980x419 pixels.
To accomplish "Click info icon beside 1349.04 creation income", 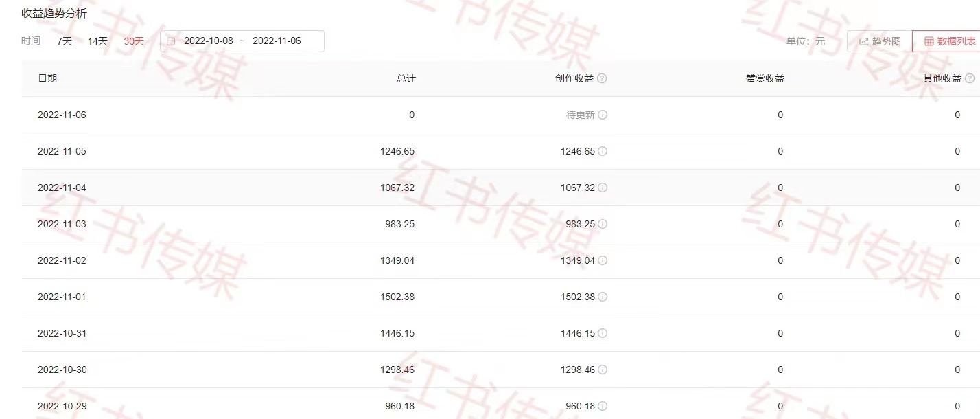I will 603,260.
